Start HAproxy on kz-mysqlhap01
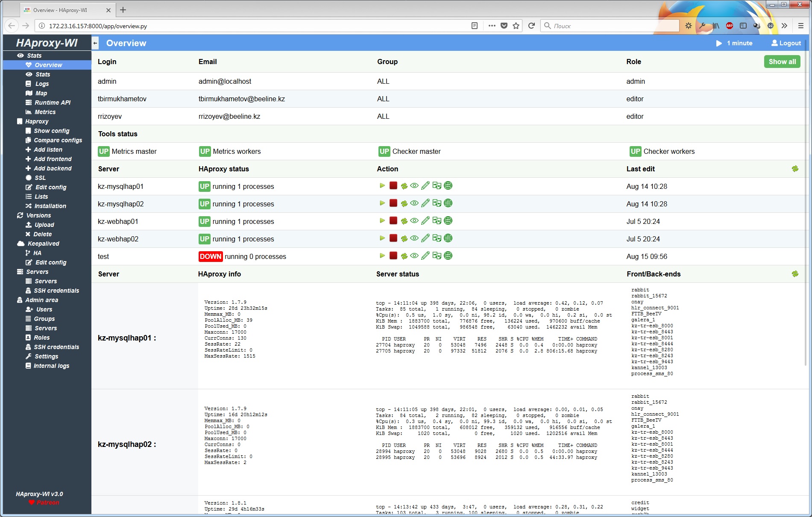812x517 pixels. (382, 186)
